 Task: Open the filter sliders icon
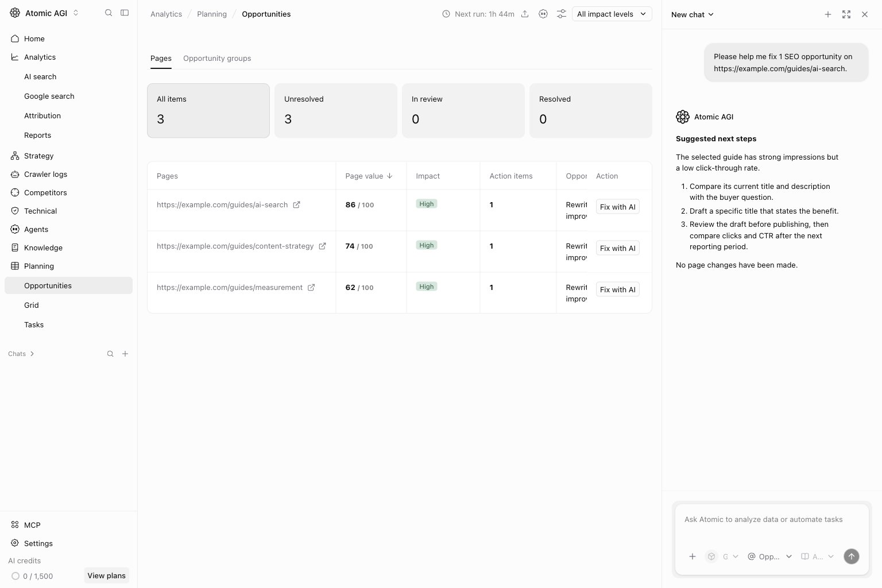coord(562,14)
